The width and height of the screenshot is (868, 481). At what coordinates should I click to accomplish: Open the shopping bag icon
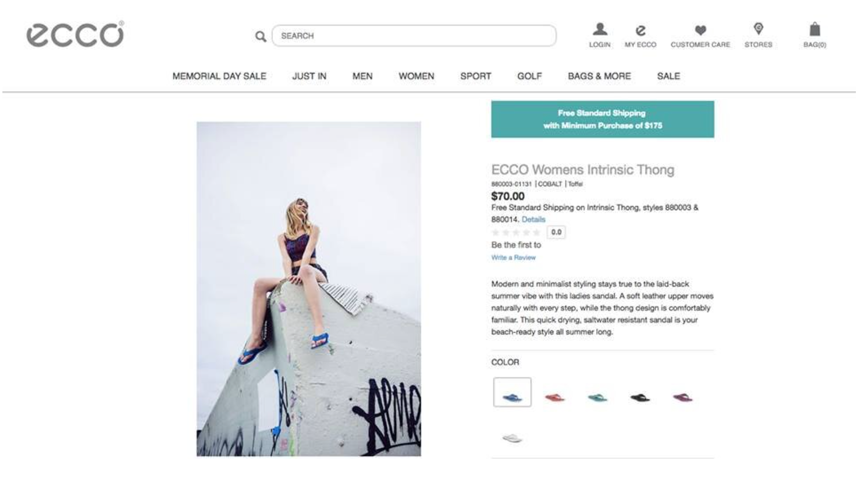[x=815, y=30]
